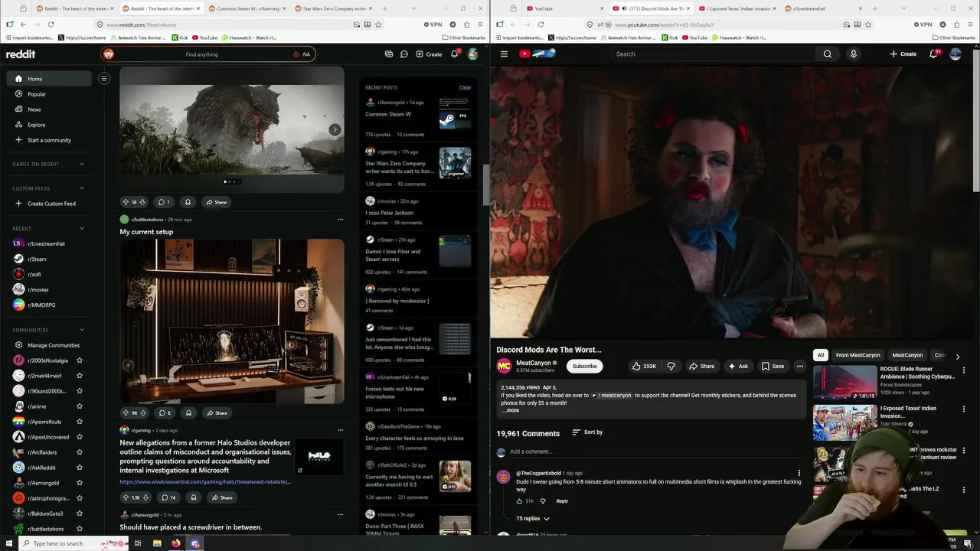Open YouTube account avatar

click(x=955, y=54)
